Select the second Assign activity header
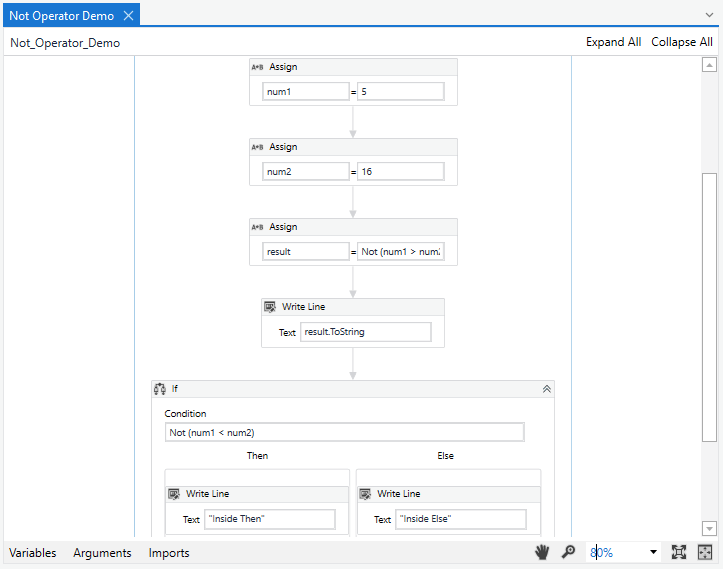 (353, 147)
